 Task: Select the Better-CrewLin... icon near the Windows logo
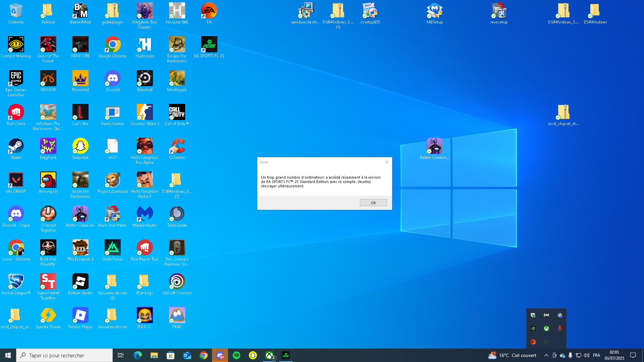(x=434, y=149)
